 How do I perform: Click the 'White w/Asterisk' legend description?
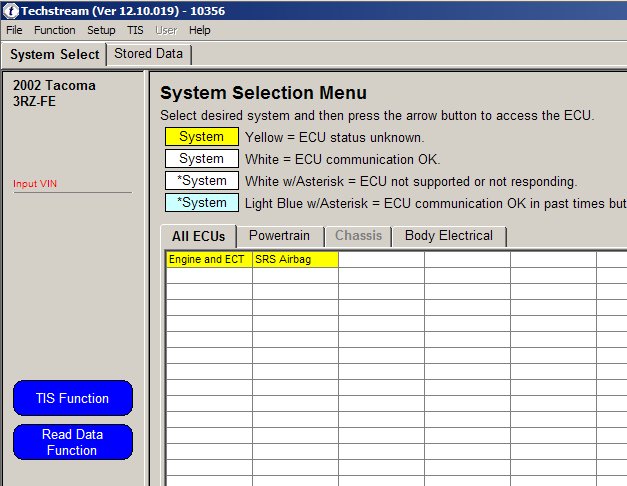[411, 182]
